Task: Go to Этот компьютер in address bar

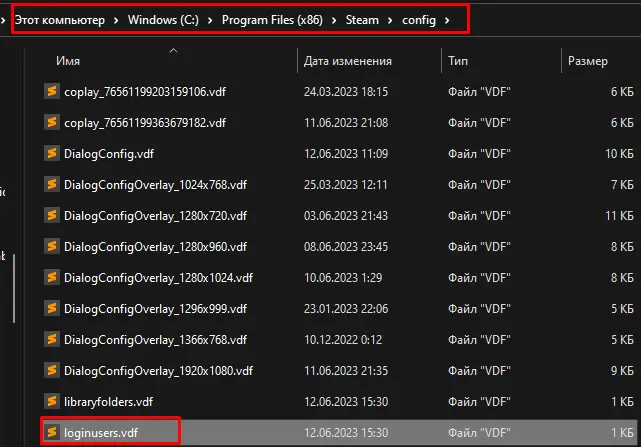Action: tap(60, 20)
